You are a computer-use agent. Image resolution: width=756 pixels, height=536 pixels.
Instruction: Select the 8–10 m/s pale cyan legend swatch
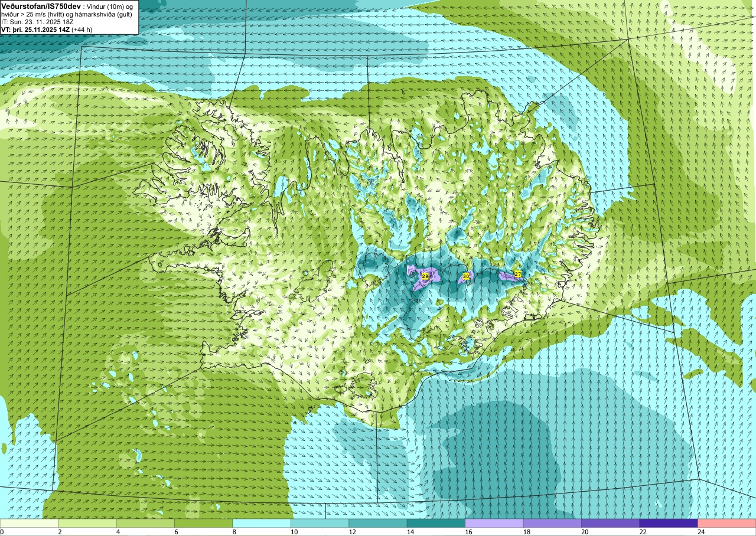pos(262,523)
